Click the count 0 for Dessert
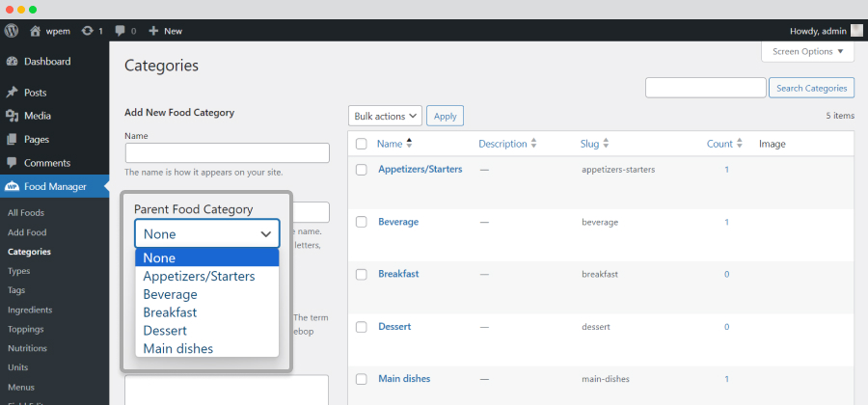The height and width of the screenshot is (405, 868). pyautogui.click(x=727, y=327)
